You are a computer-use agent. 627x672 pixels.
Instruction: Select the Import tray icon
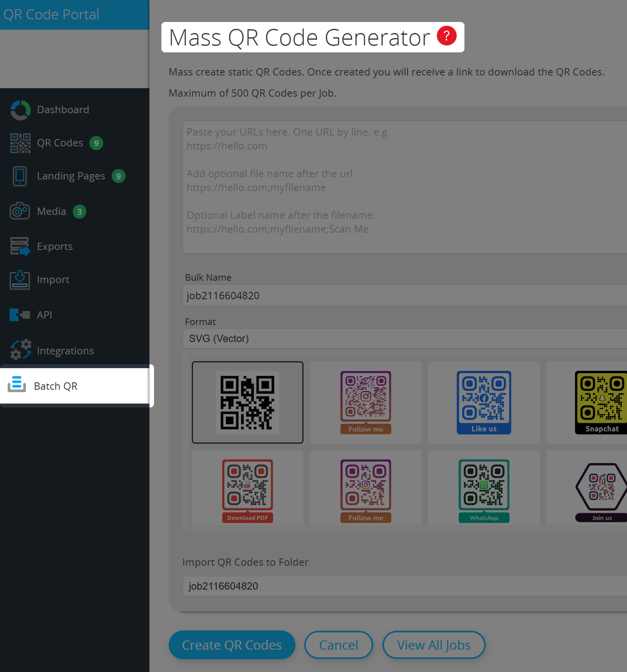click(19, 280)
